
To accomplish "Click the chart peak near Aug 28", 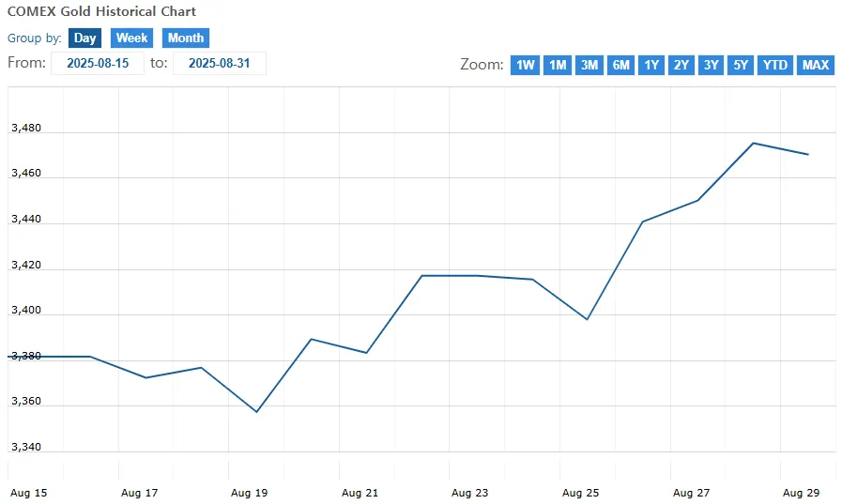I will click(x=753, y=143).
